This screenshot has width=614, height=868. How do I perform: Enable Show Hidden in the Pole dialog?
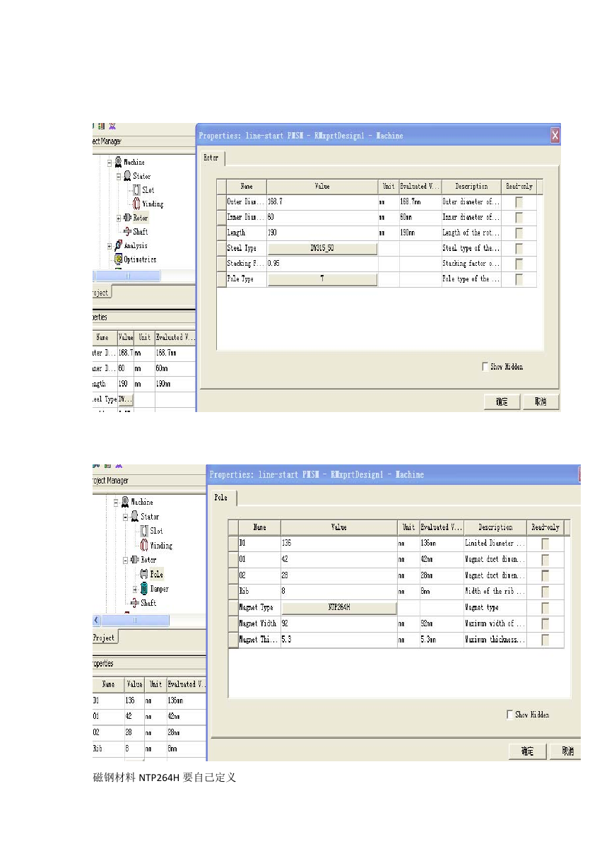click(510, 715)
